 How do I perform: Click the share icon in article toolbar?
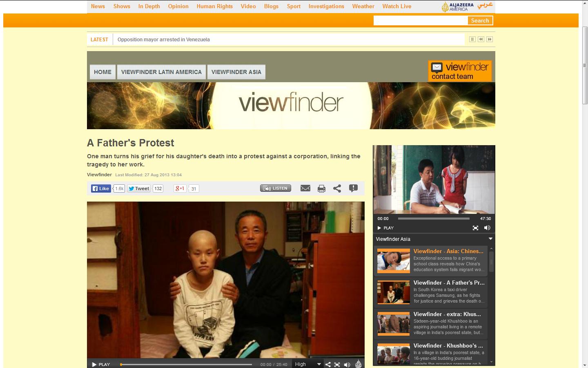click(x=337, y=188)
